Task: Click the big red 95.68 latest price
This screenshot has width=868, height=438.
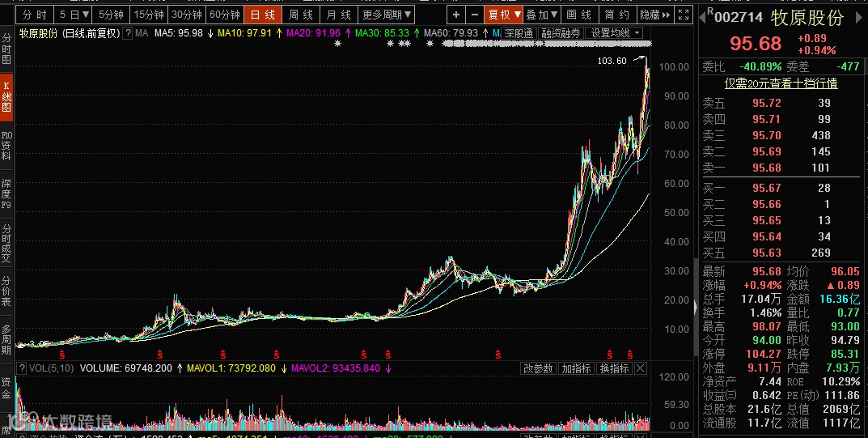Action: point(755,43)
